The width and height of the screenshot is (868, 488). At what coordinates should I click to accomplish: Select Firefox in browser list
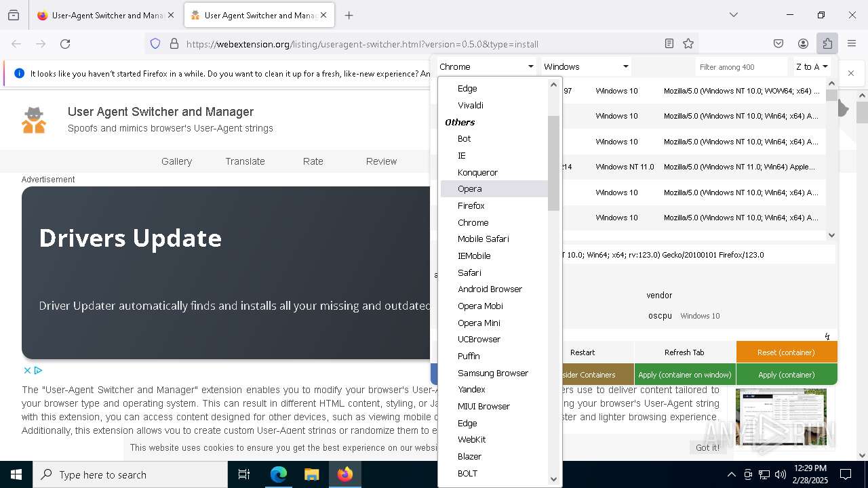(x=494, y=205)
